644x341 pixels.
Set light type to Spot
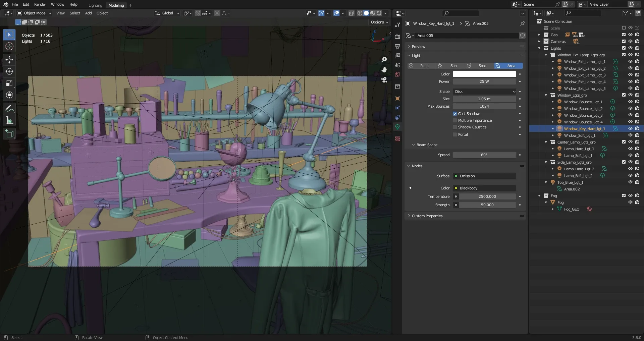coord(479,66)
